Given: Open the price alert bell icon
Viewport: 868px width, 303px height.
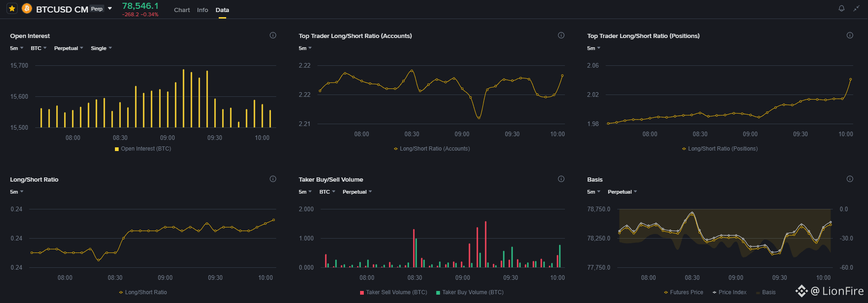Looking at the screenshot, I should 842,8.
